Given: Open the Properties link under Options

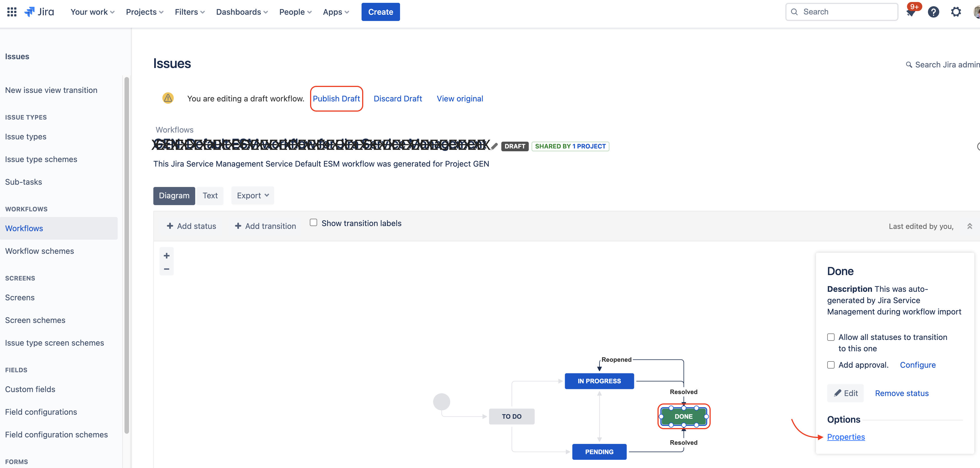Looking at the screenshot, I should coord(846,437).
